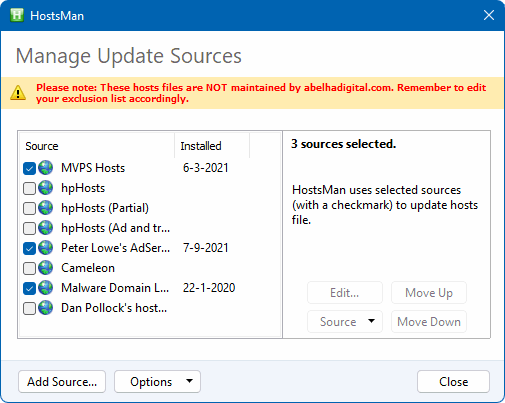Check the hpHosts (Ad and tr... checkbox
The width and height of the screenshot is (505, 403).
(x=29, y=228)
